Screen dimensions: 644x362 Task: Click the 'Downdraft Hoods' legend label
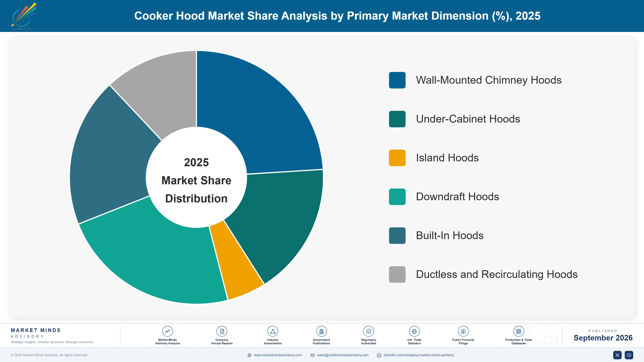point(457,197)
